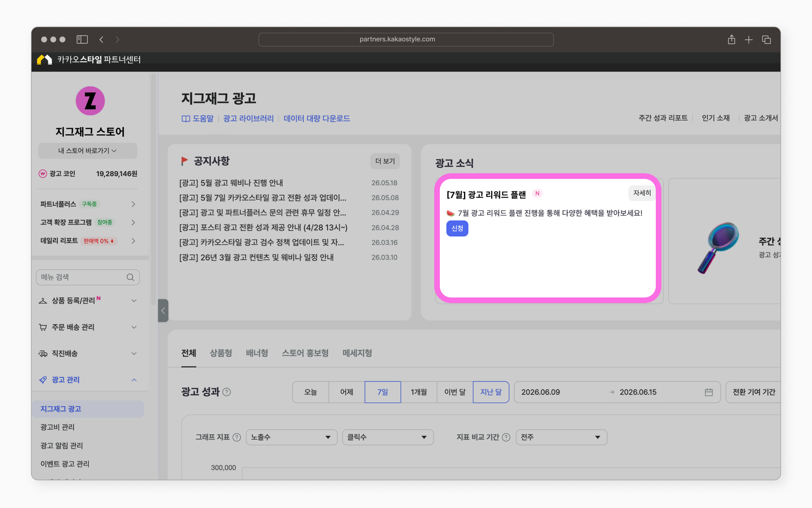Open a new tab with the plus icon
812x508 pixels.
click(749, 40)
